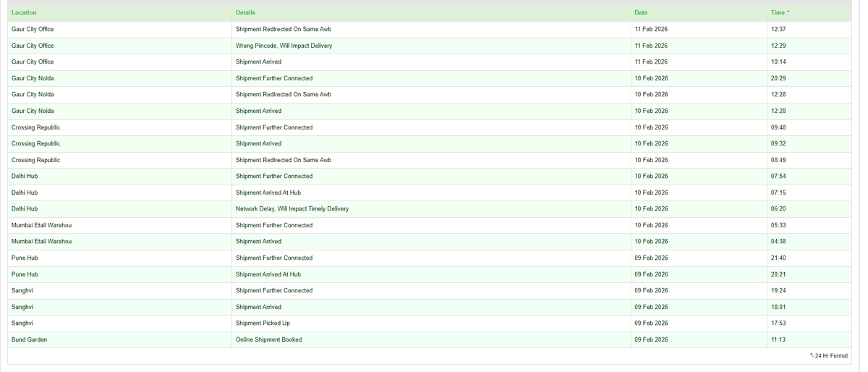Click 'Mumbai Etail Warehou' in 05:33 row
Image resolution: width=868 pixels, height=372 pixels.
42,226
